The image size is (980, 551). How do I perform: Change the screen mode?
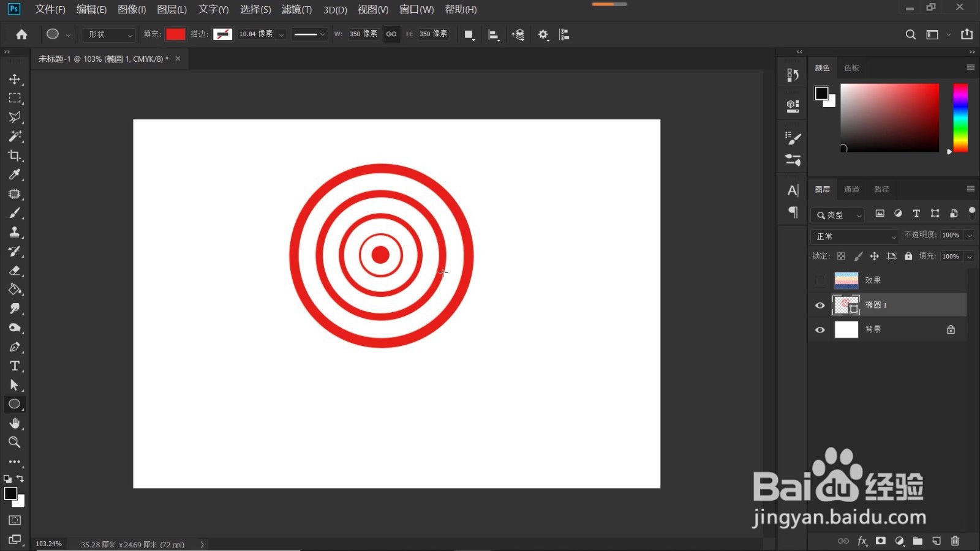tap(15, 539)
